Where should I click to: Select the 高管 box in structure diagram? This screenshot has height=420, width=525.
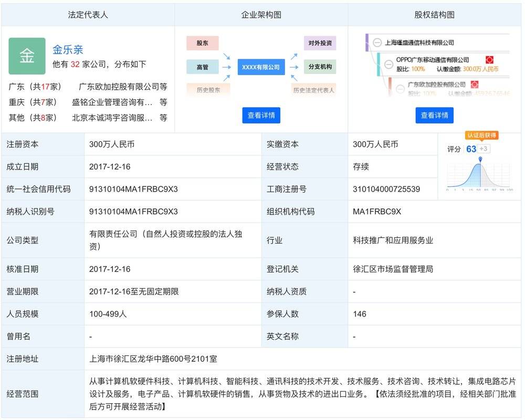click(202, 67)
